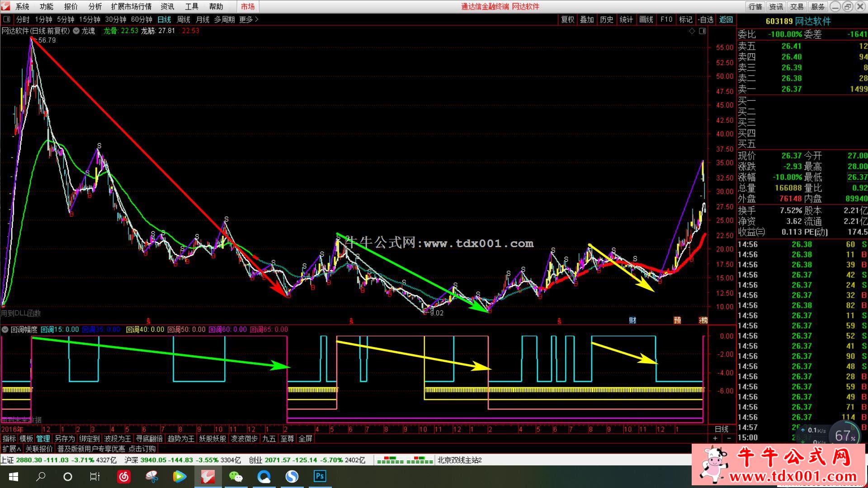Open Windows Start menu
Screen dimensions: 868x488
[14, 477]
